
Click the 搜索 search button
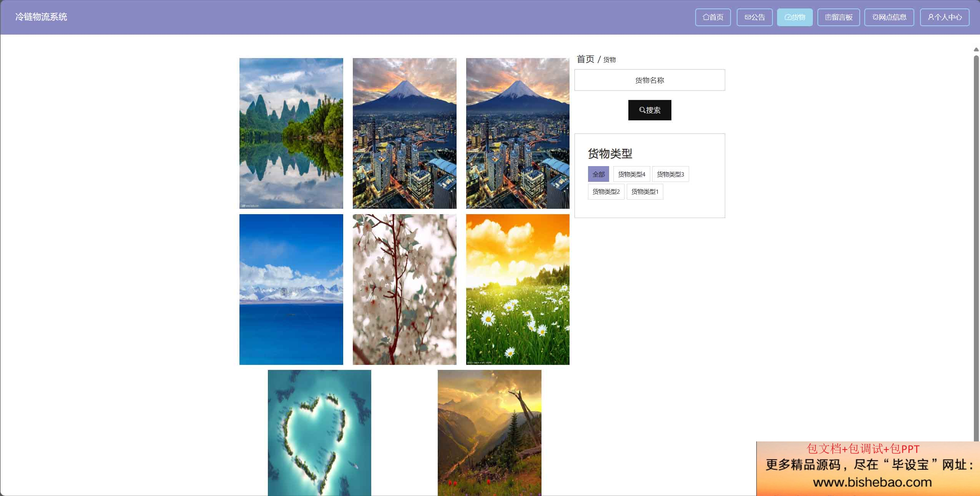[650, 110]
